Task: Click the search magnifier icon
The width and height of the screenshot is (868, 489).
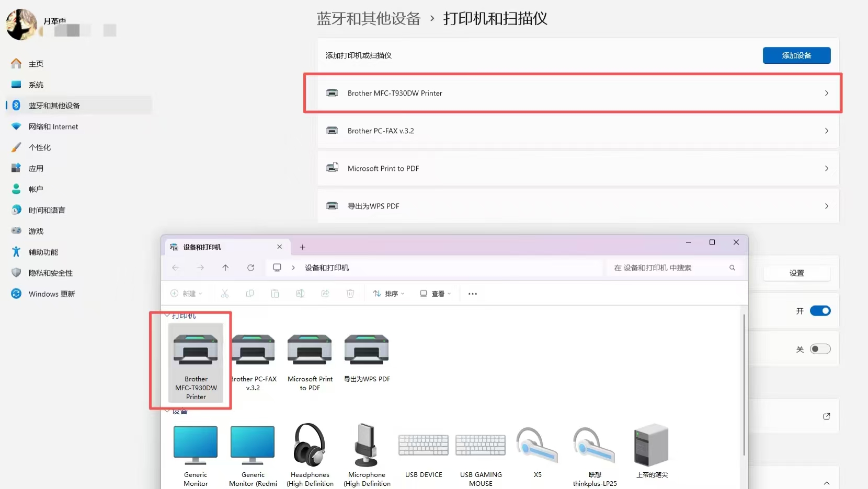Action: [732, 267]
